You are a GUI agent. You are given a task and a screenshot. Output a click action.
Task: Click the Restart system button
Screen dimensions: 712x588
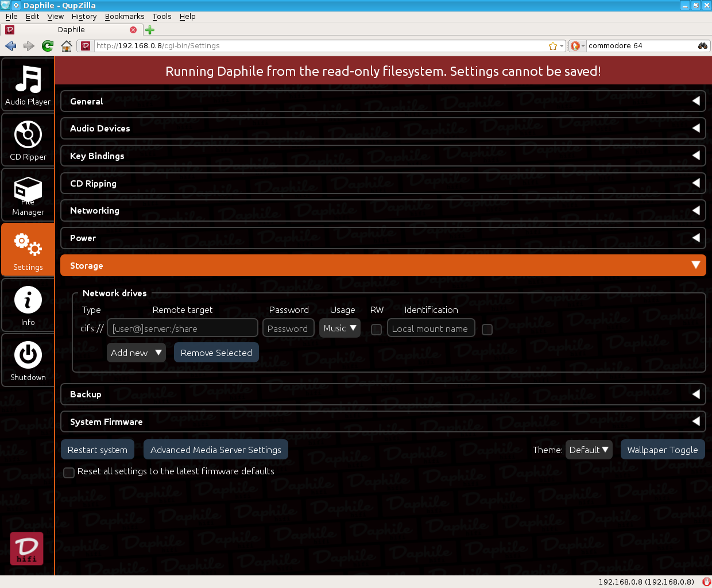98,450
